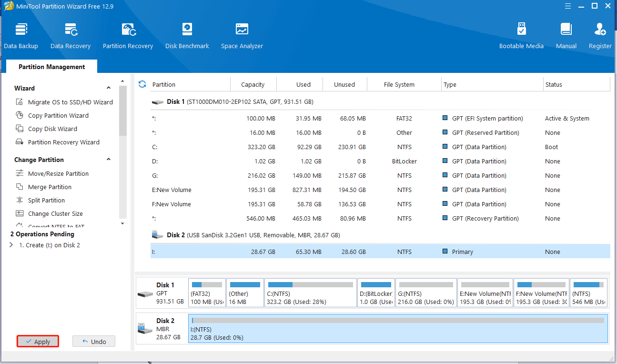Sort by the Used column header
Image resolution: width=617 pixels, height=364 pixels.
(303, 84)
